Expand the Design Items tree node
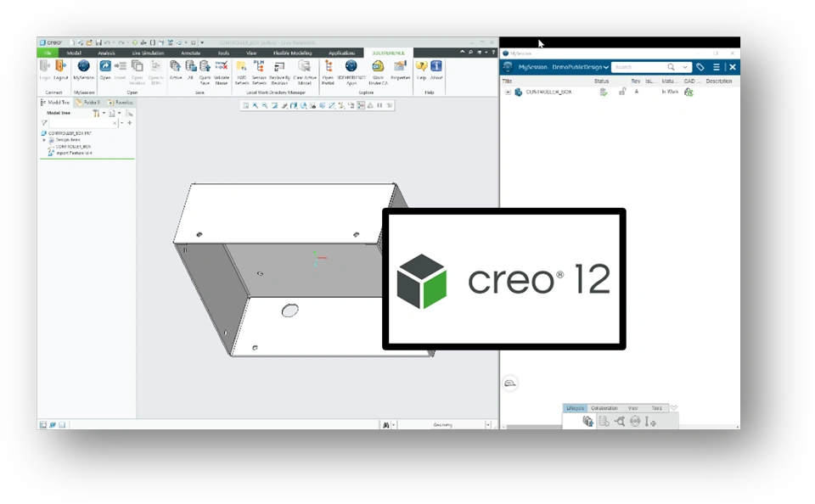815x504 pixels. [44, 140]
